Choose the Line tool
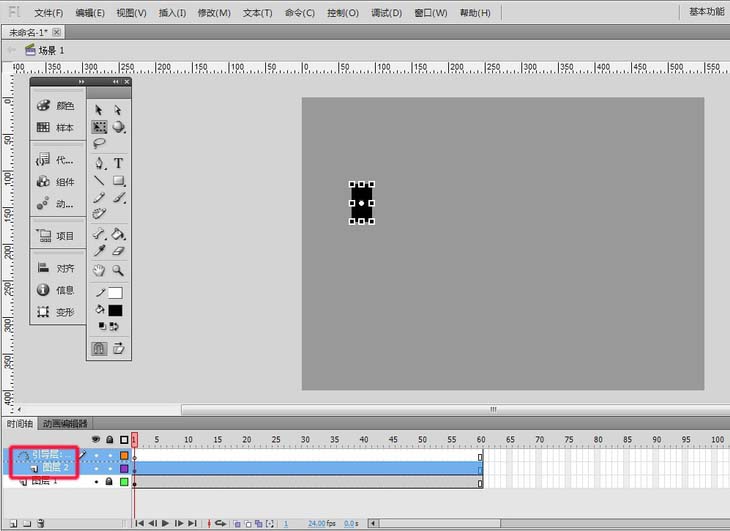Viewport: 730px width, 531px height. tap(99, 181)
